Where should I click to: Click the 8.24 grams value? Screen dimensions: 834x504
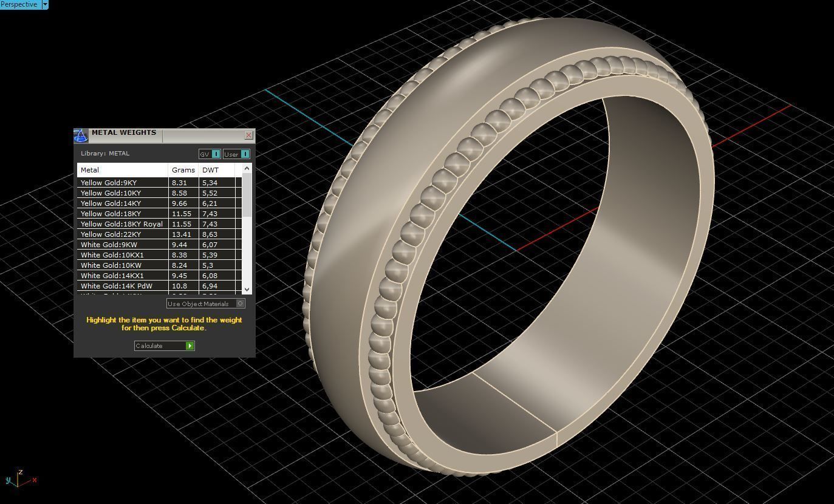(x=179, y=265)
